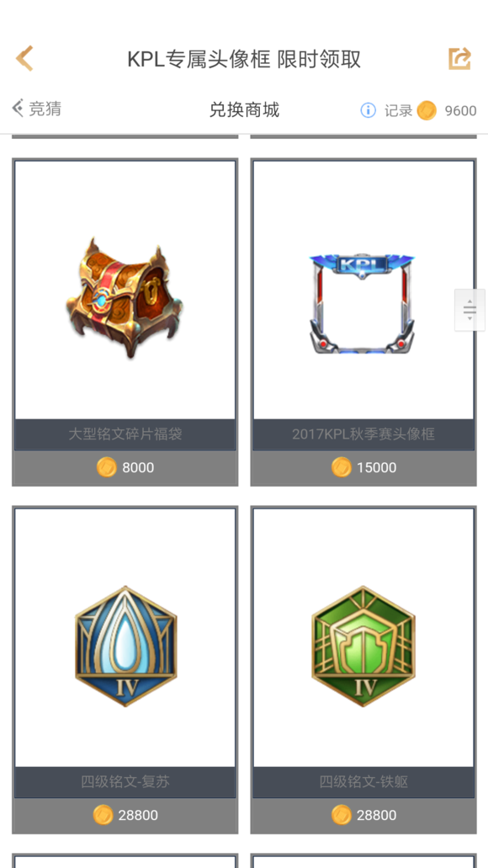Tap the gold coin balance icon near 9600
Screen dimensions: 488x868
tap(427, 110)
